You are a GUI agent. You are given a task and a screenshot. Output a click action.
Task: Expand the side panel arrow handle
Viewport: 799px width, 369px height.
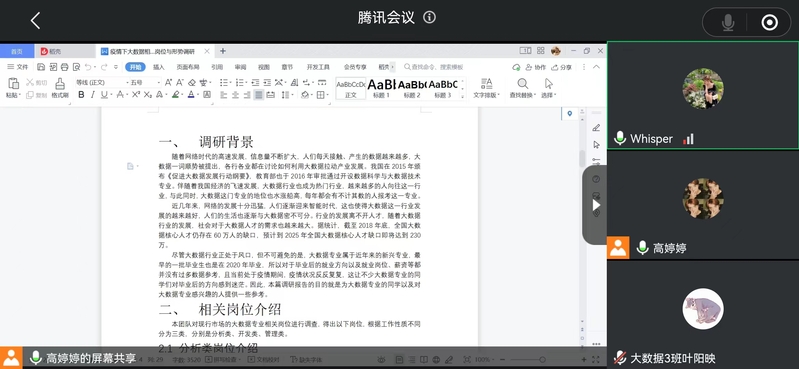[596, 205]
